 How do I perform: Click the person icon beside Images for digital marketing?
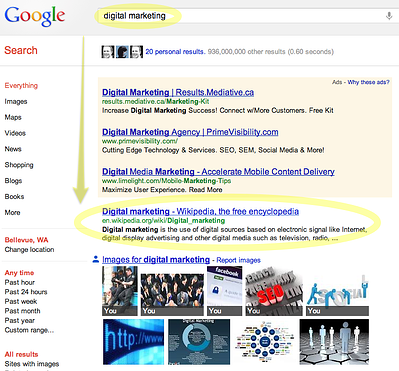pos(96,259)
